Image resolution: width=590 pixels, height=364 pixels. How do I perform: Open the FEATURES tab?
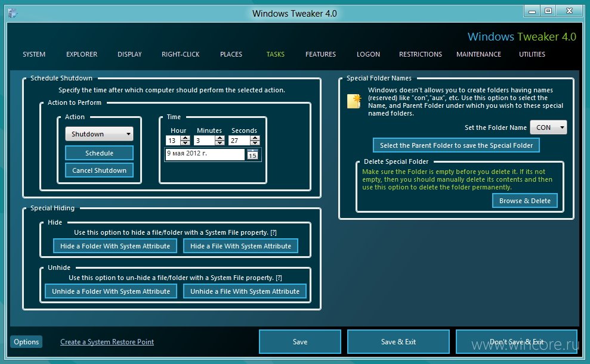pos(320,54)
